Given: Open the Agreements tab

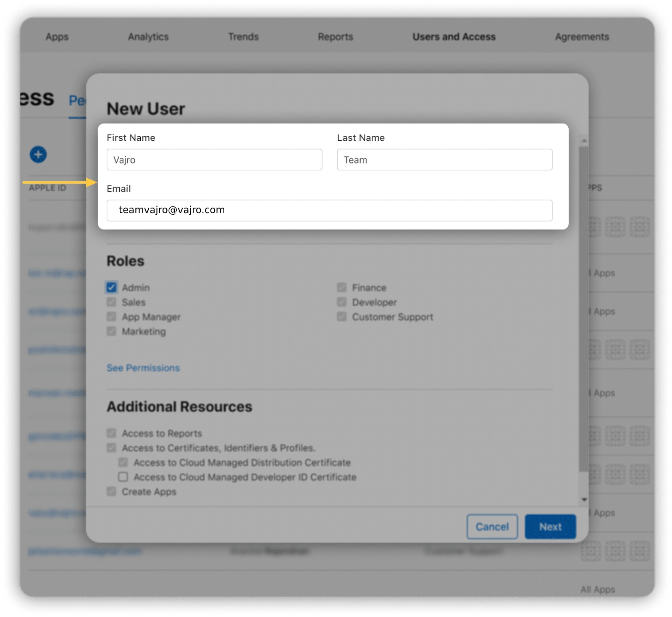Looking at the screenshot, I should 582,37.
